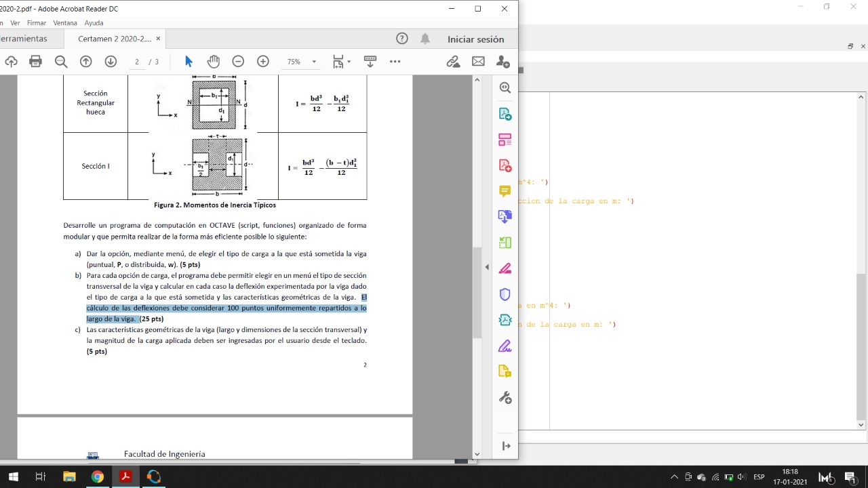
Task: Open the fit page options dropdown arrow
Action: pos(349,62)
